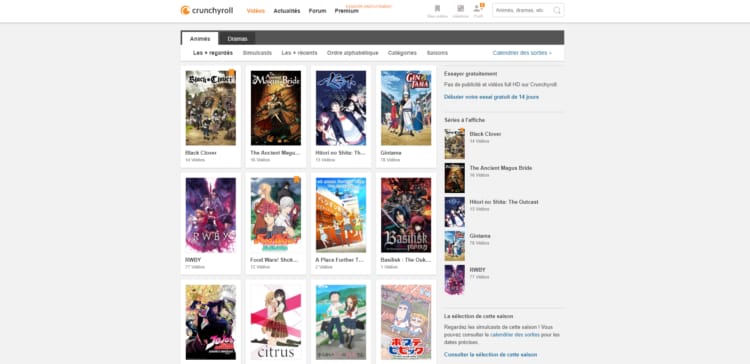This screenshot has width=750, height=364.
Task: Click the RWBY title under grid poster
Action: coord(193,260)
